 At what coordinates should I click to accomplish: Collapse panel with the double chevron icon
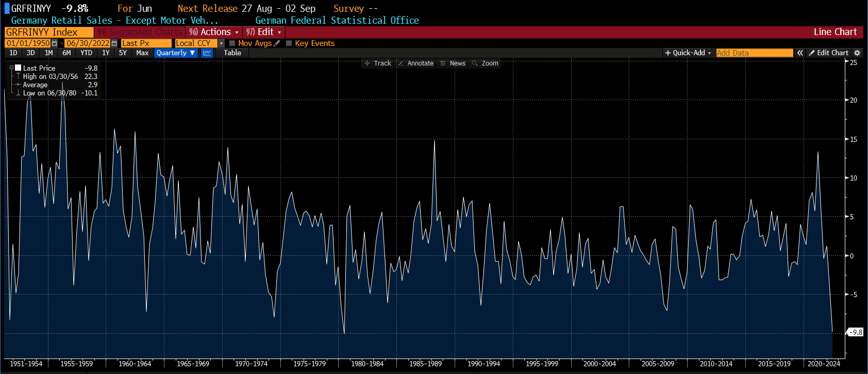(800, 53)
